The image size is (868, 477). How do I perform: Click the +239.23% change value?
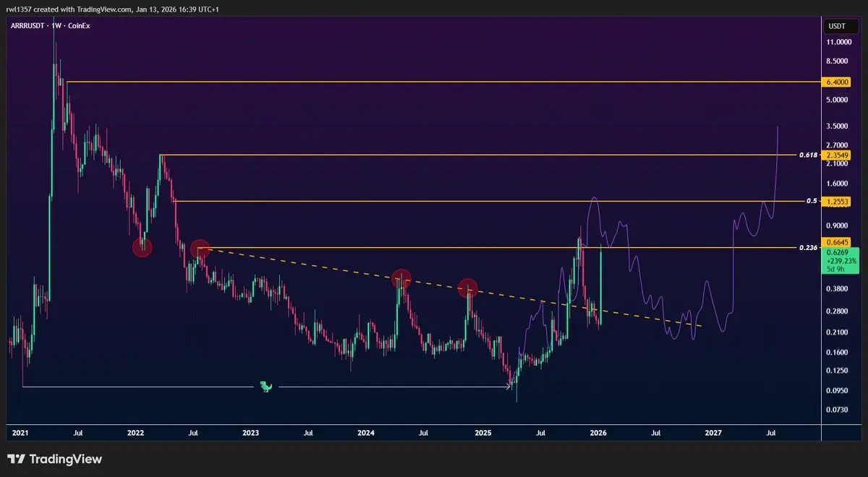(x=841, y=261)
